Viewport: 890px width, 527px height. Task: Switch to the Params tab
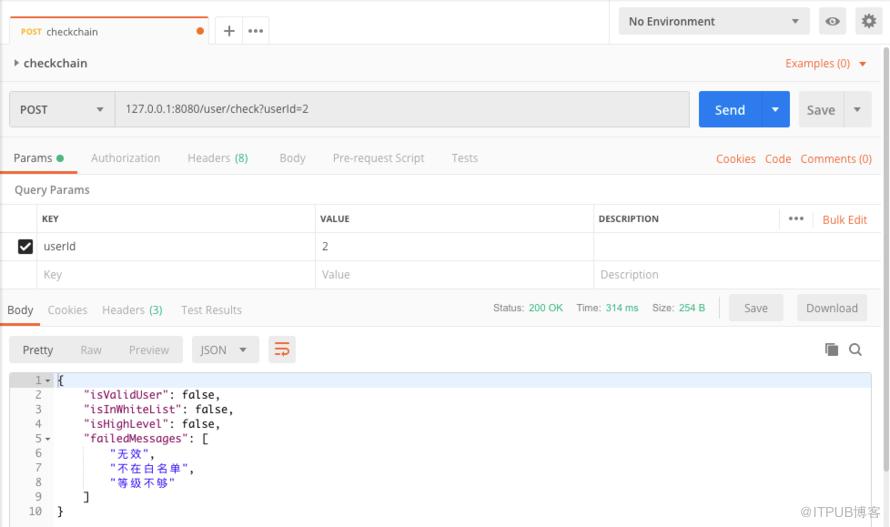[x=38, y=158]
